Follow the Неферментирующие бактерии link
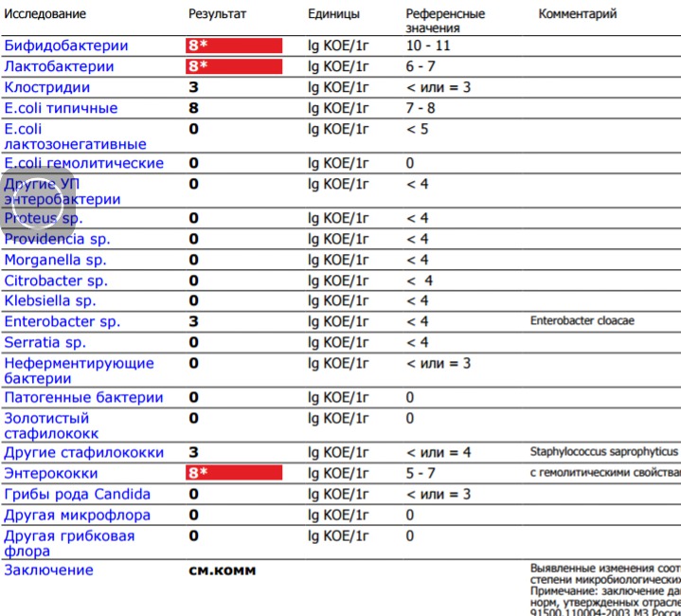The image size is (681, 616). 79,371
